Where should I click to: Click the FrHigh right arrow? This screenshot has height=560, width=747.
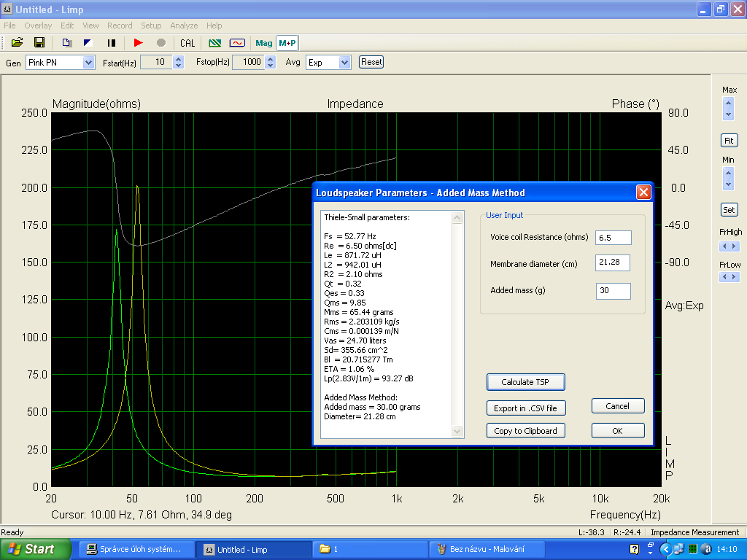pyautogui.click(x=734, y=246)
